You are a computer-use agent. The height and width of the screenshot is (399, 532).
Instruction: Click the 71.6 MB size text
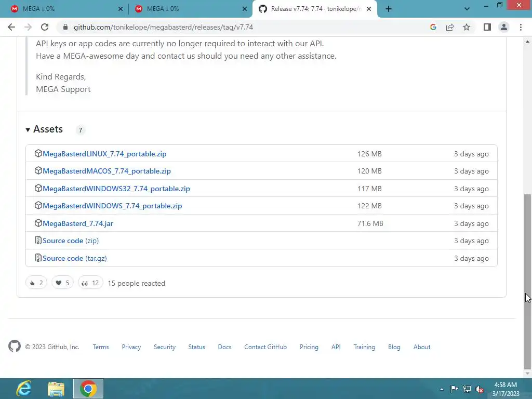coord(370,223)
